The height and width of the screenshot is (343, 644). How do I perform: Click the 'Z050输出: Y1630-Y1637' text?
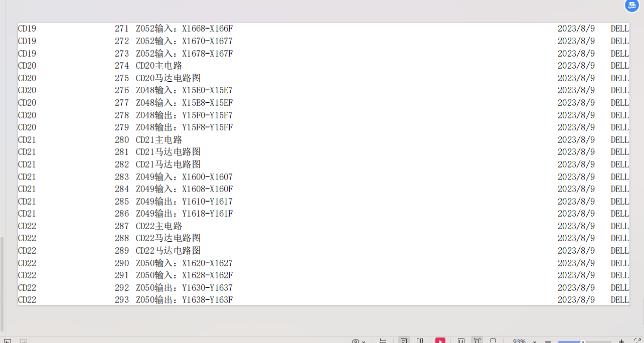(184, 288)
